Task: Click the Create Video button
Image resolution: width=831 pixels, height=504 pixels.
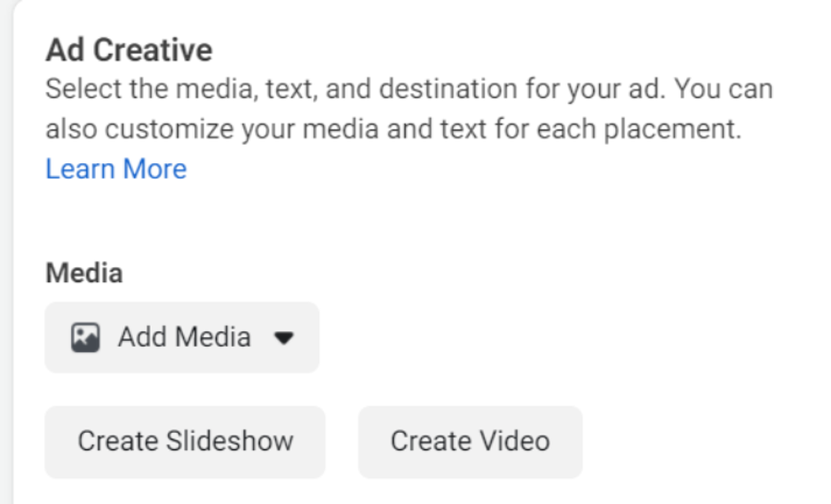Action: click(470, 441)
